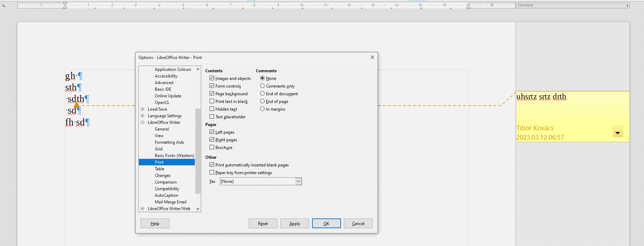This screenshot has width=644, height=246.
Task: Click the Help button
Action: [155, 223]
